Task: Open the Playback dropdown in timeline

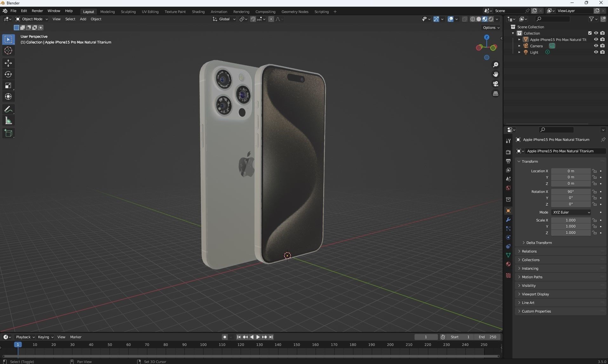Action: [x=25, y=337]
